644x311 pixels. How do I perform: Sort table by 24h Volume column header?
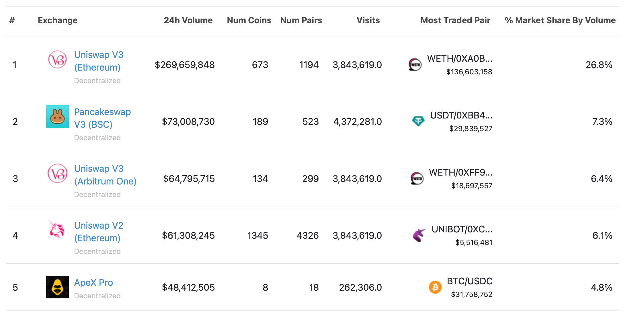[188, 20]
